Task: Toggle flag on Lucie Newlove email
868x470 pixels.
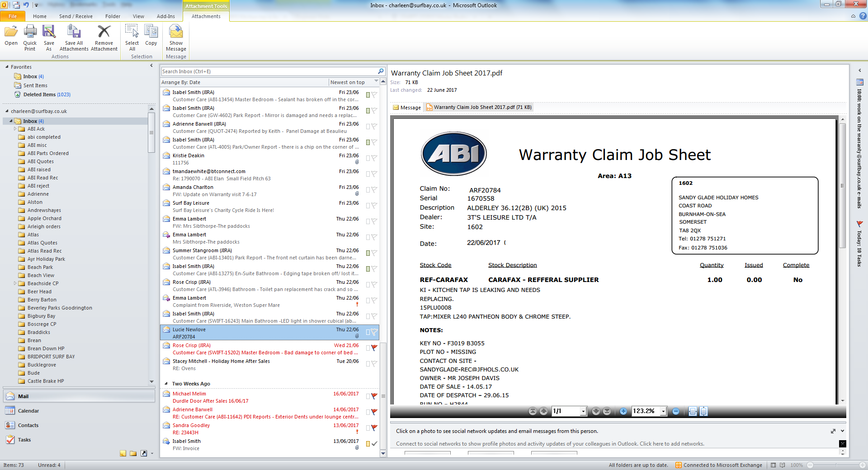Action: [374, 333]
